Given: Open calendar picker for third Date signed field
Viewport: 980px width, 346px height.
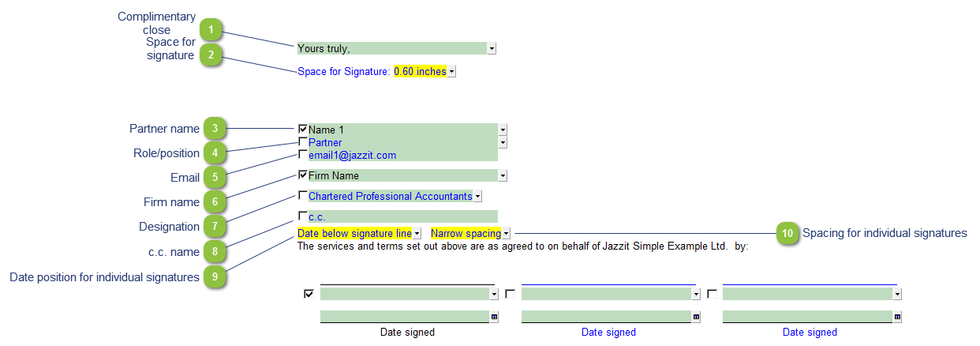Looking at the screenshot, I should (897, 317).
